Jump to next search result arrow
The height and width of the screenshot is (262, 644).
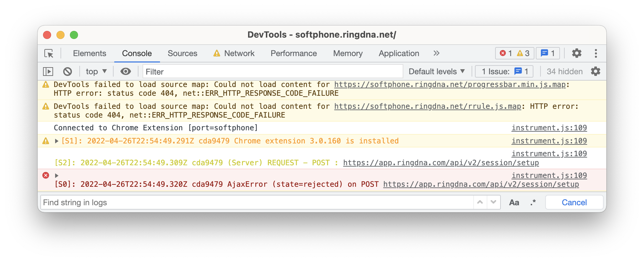tap(493, 202)
